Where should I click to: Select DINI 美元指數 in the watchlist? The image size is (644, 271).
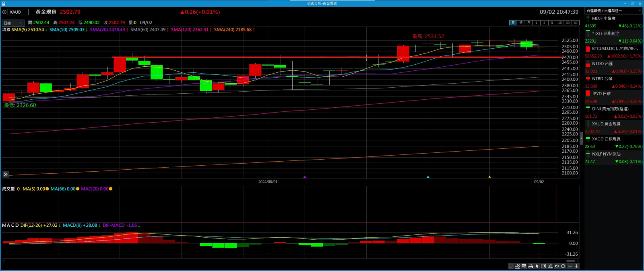tap(613, 112)
